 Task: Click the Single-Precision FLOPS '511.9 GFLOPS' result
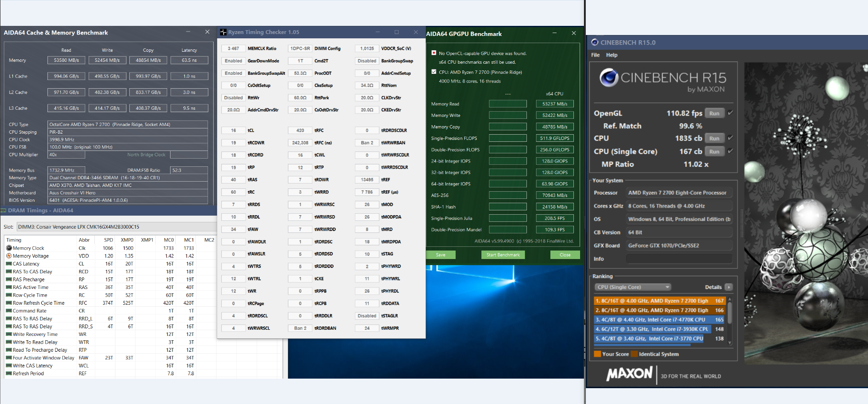click(555, 139)
